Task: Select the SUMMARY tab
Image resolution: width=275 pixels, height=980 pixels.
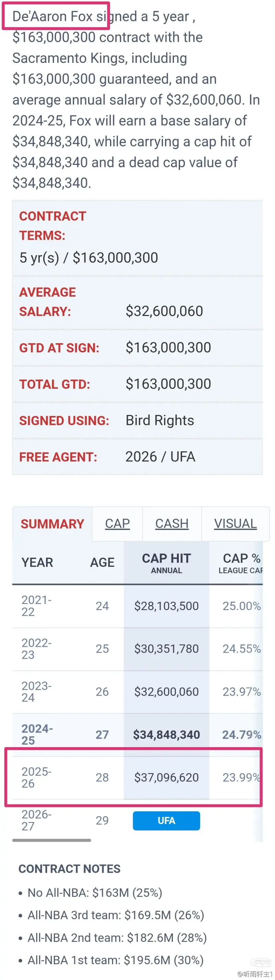Action: [52, 523]
